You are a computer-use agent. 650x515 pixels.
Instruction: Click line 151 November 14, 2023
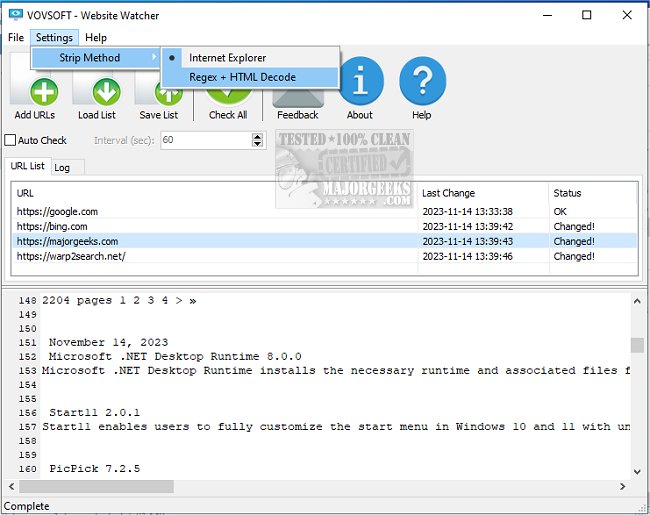point(109,343)
